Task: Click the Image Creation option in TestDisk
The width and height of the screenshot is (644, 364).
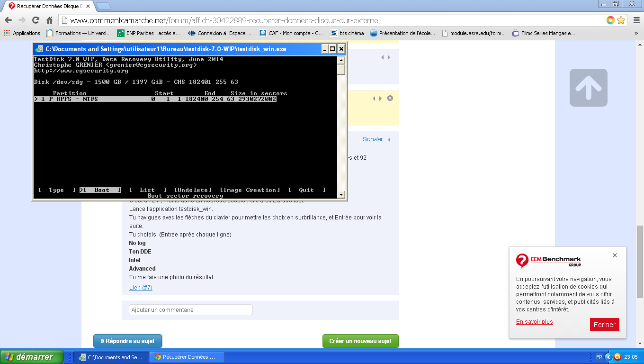Action: tap(250, 190)
